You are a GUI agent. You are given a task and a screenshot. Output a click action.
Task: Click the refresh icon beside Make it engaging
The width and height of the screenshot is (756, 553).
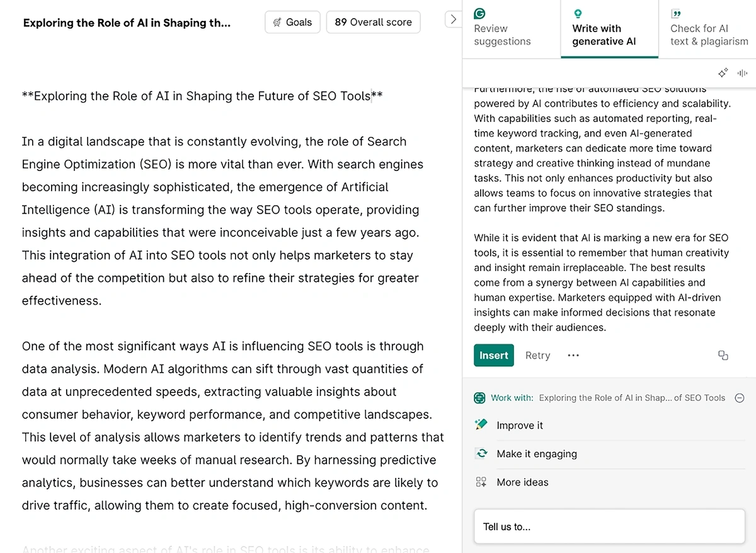point(481,453)
